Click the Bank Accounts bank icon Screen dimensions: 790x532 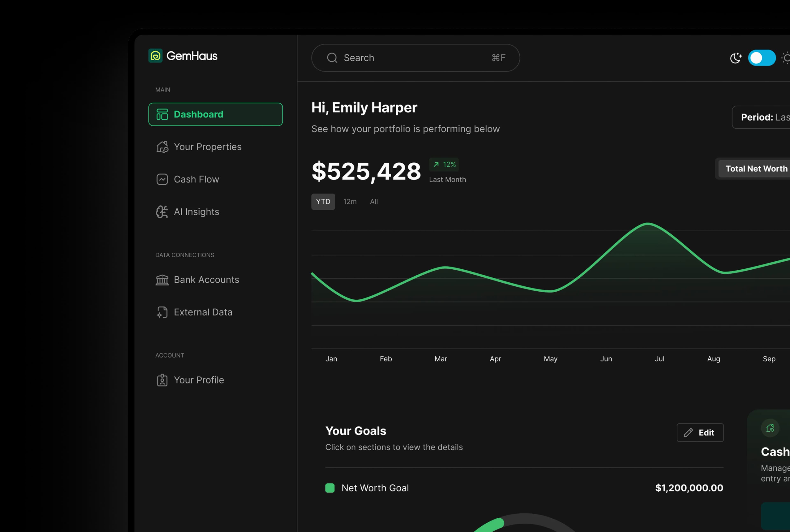click(162, 279)
